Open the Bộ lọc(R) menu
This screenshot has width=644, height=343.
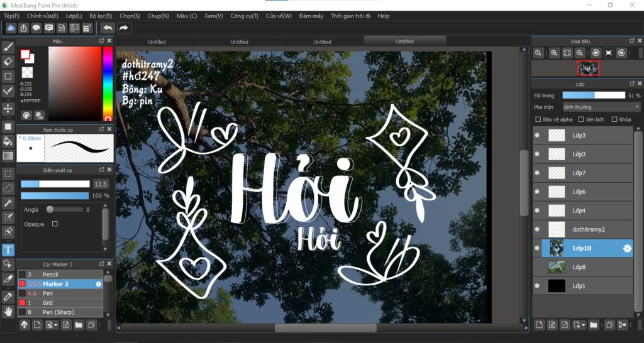pyautogui.click(x=101, y=16)
